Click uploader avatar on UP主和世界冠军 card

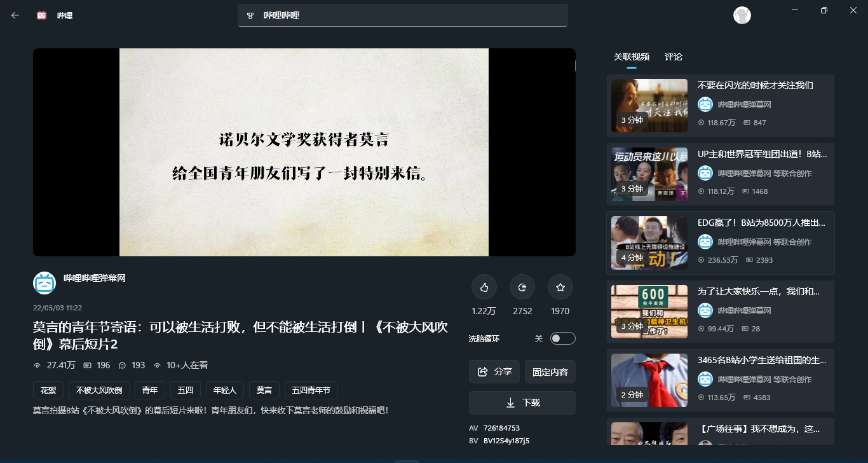(705, 173)
